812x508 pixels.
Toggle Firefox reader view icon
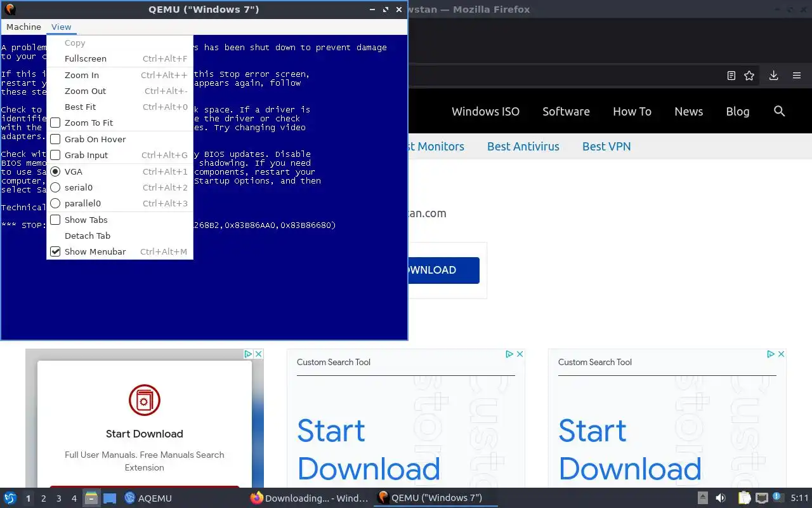(x=731, y=76)
